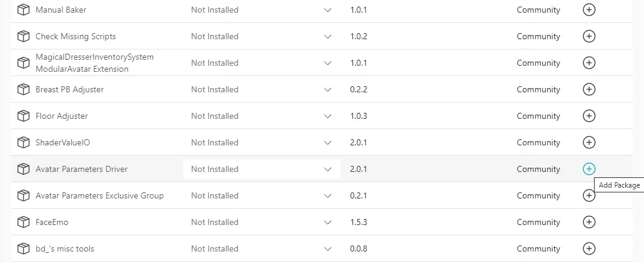Click the bd_'s misc tools package name
Image resolution: width=644 pixels, height=263 pixels.
[64, 249]
